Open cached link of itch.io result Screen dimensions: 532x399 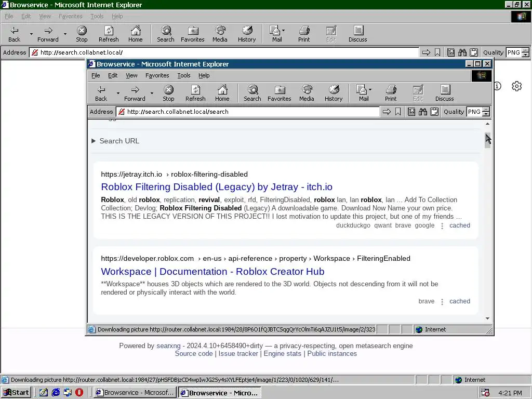[x=460, y=225]
